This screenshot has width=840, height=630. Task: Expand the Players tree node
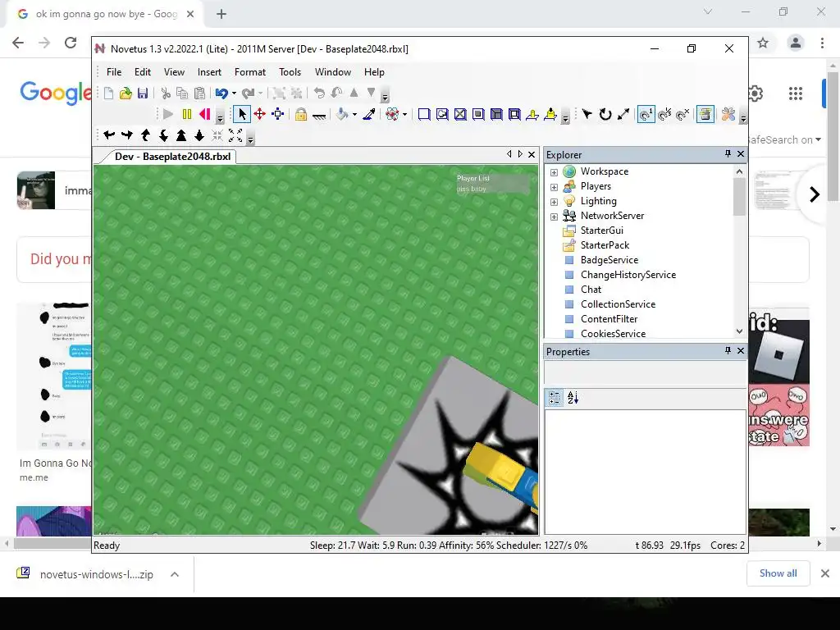(x=554, y=187)
